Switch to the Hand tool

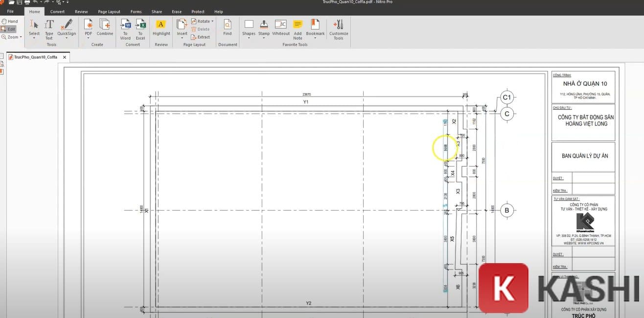coord(9,22)
